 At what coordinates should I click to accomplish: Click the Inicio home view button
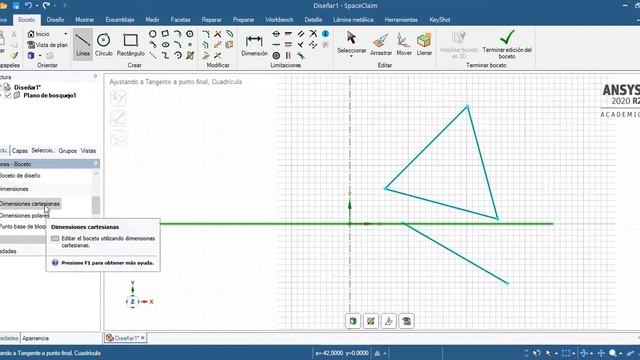tap(39, 34)
